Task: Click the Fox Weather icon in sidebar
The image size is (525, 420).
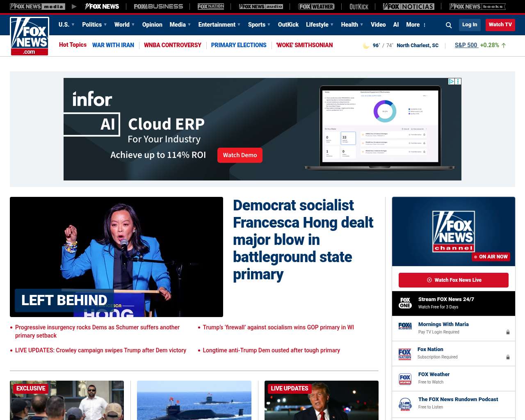Action: (x=405, y=379)
